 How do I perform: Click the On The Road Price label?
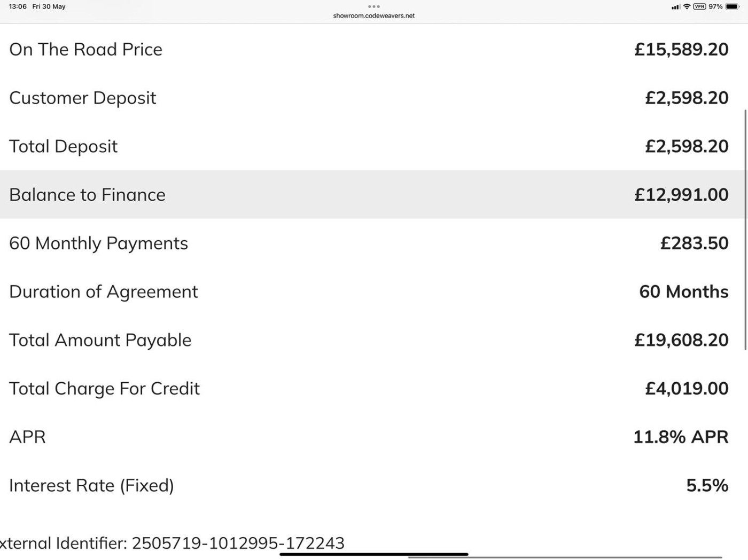(x=86, y=49)
